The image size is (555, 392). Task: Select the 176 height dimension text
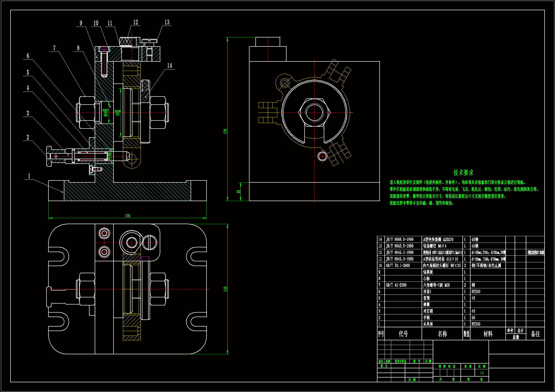point(225,131)
